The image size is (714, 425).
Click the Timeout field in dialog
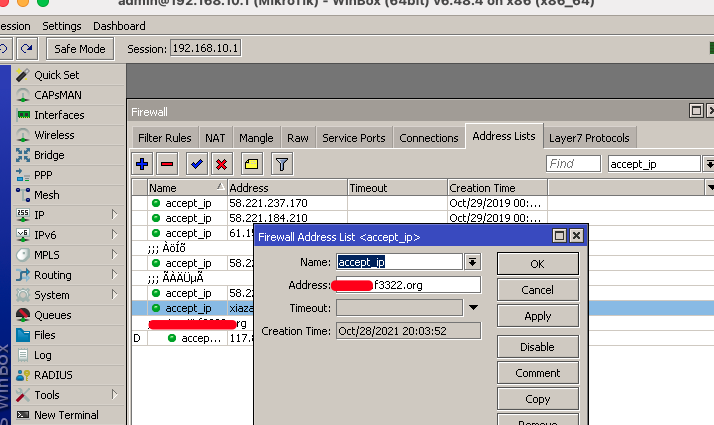pos(399,308)
